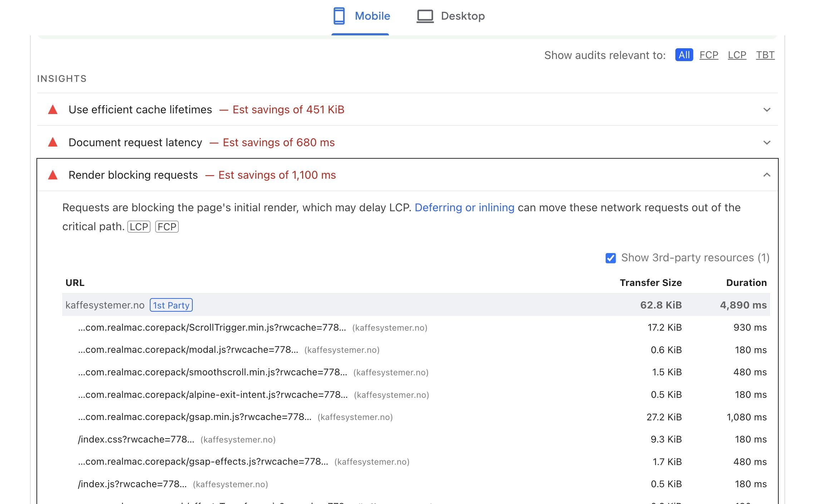Viewport: 818px width, 504px height.
Task: Click red triangle beside Document request latency
Action: 53,142
